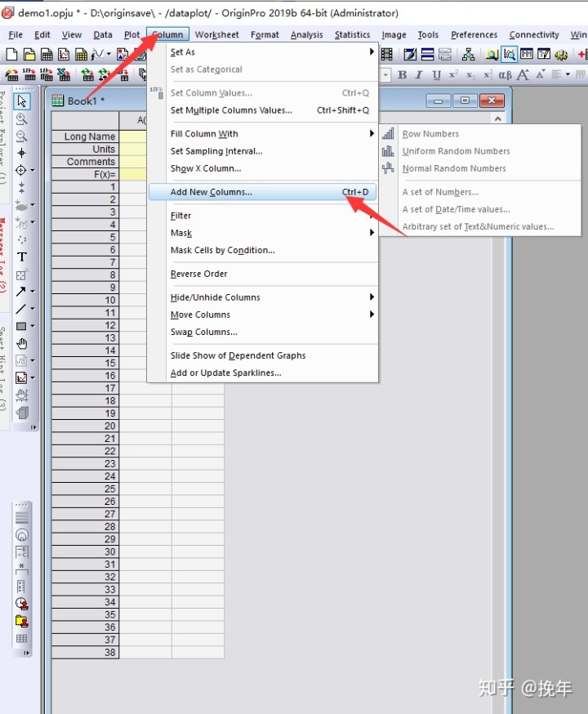The image size is (588, 714).
Task: Click Add or Update Sparklines...
Action: click(x=270, y=373)
